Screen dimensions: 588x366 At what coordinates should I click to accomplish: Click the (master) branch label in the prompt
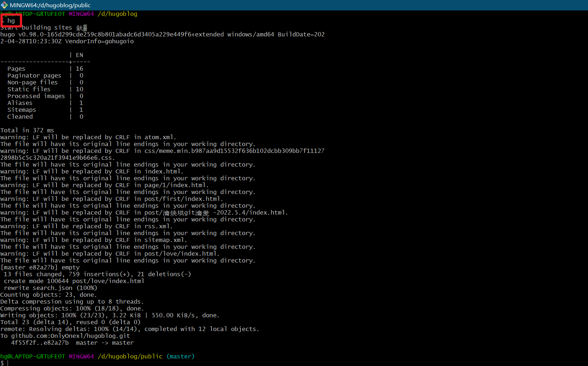180,356
